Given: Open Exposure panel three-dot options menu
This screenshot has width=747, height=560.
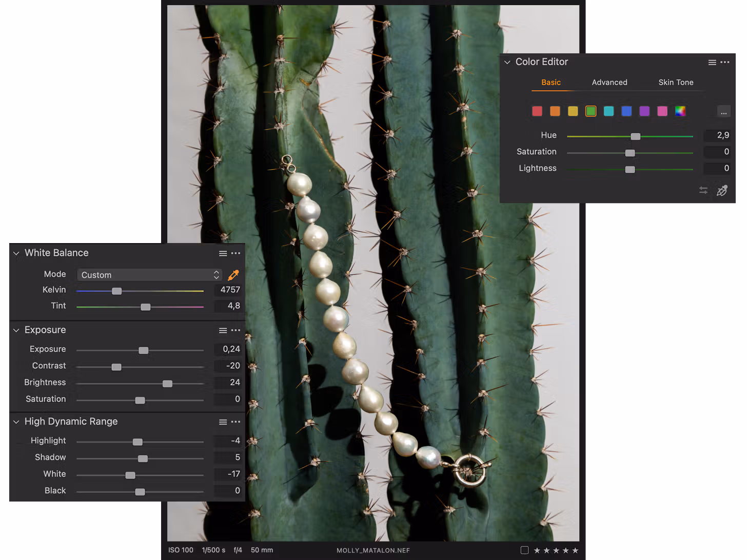Looking at the screenshot, I should (x=235, y=330).
